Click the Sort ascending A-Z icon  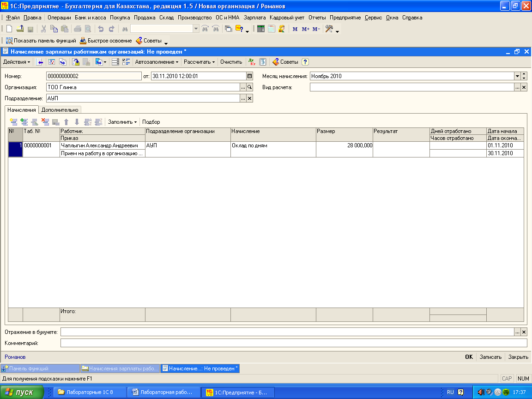[88, 122]
